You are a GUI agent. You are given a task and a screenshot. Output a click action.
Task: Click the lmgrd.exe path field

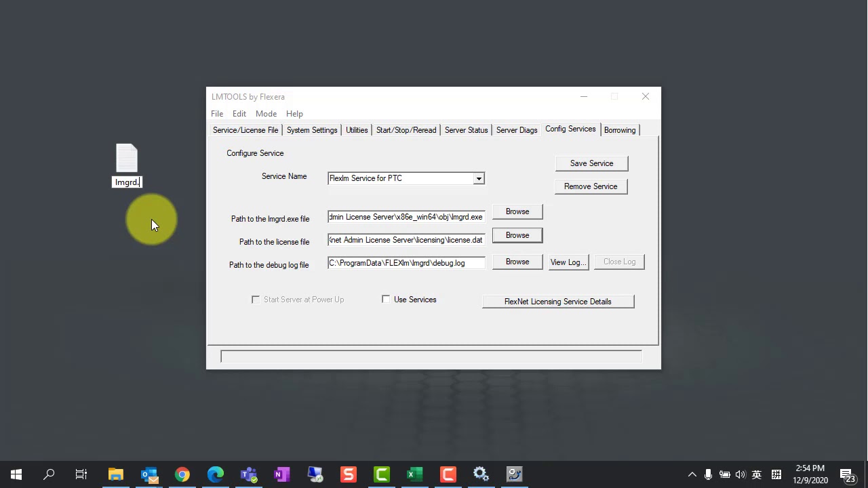(x=406, y=217)
